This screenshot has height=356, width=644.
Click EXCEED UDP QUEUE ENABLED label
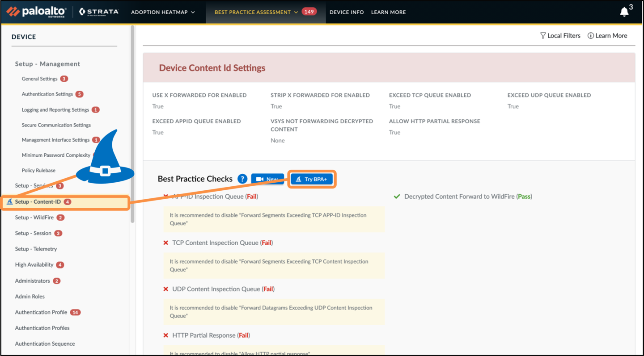549,95
